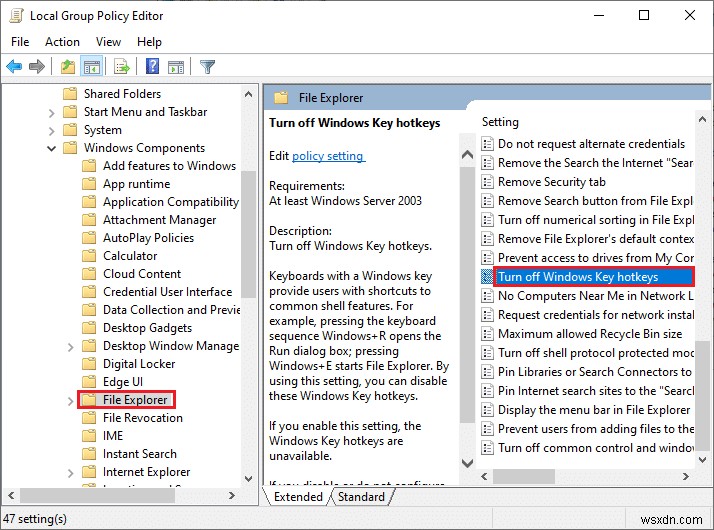
Task: Click tree pane scroll up arrow
Action: [249, 94]
